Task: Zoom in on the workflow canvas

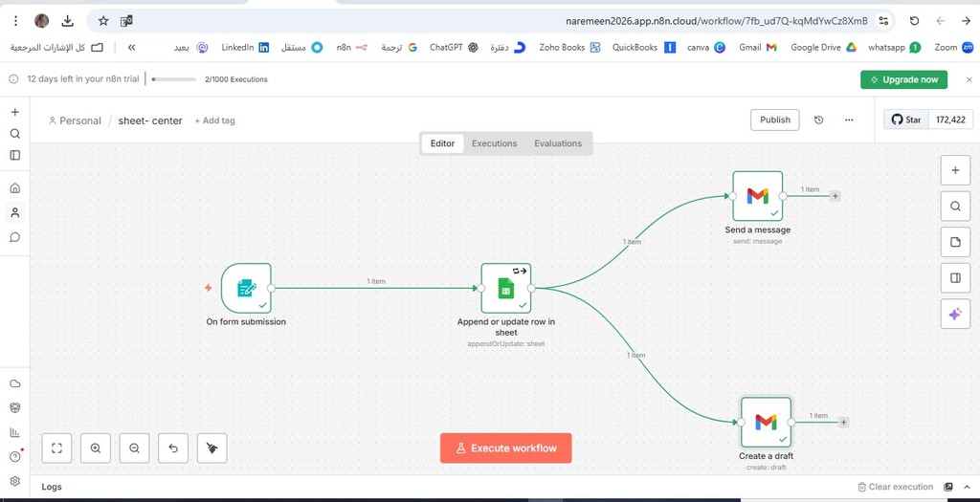Action: (96, 447)
